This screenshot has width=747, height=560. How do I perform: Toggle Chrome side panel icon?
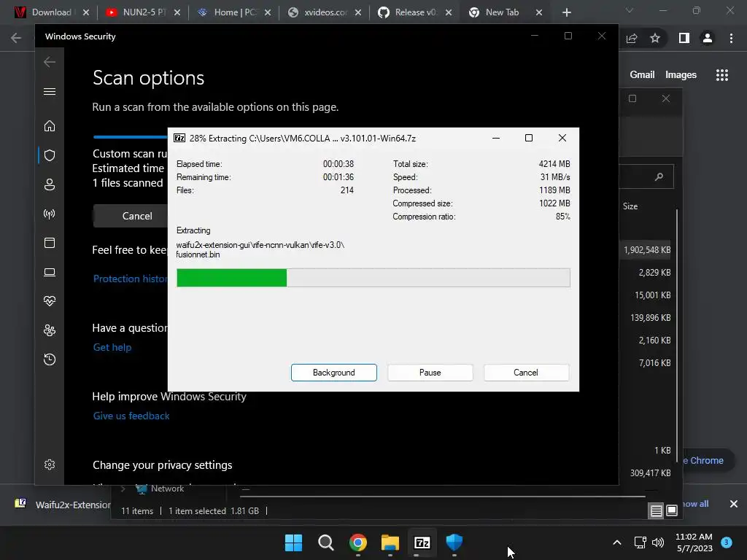pos(684,38)
